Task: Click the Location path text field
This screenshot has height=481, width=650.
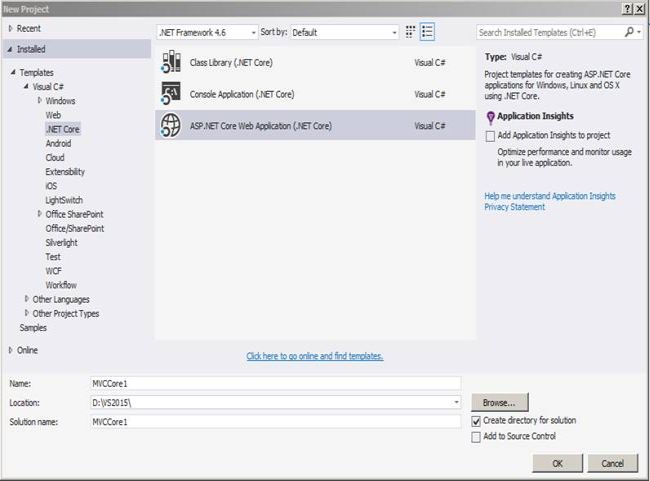Action: 271,402
